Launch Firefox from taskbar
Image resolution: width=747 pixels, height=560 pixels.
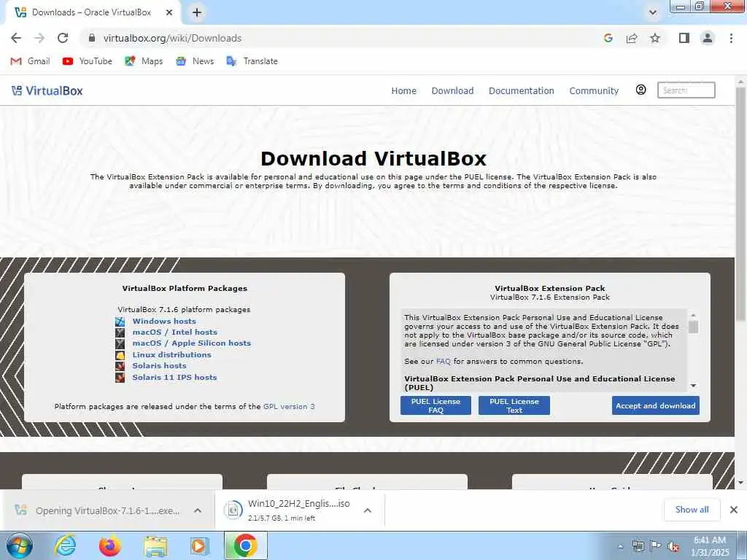point(110,545)
